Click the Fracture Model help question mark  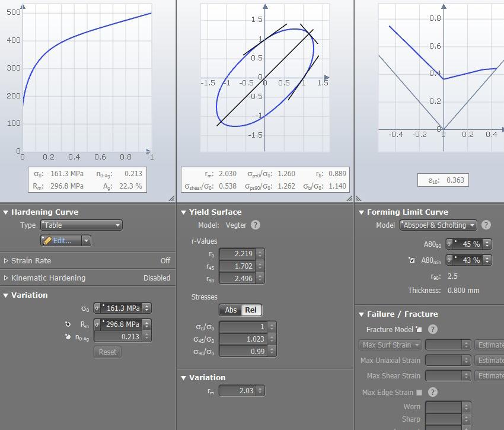click(x=433, y=329)
